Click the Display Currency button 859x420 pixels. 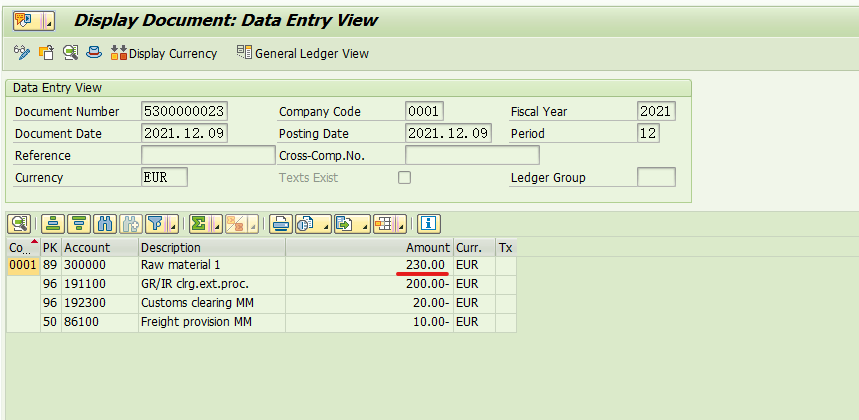click(164, 53)
